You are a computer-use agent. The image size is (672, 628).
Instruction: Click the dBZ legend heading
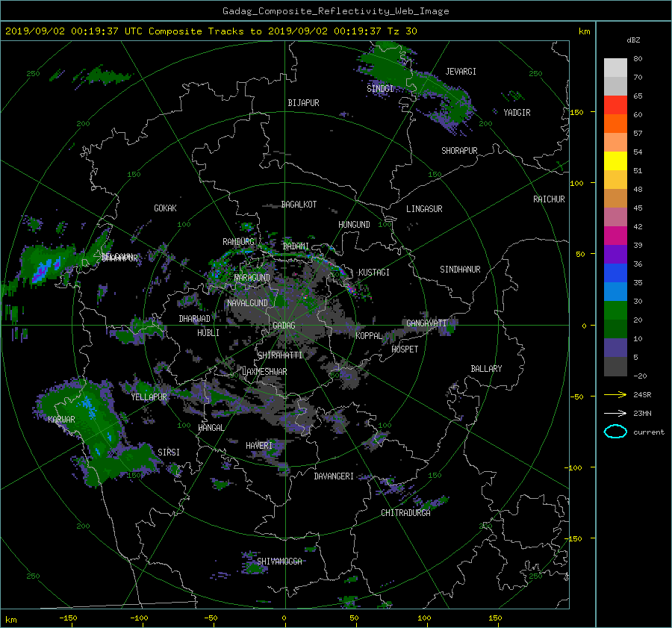tap(633, 40)
